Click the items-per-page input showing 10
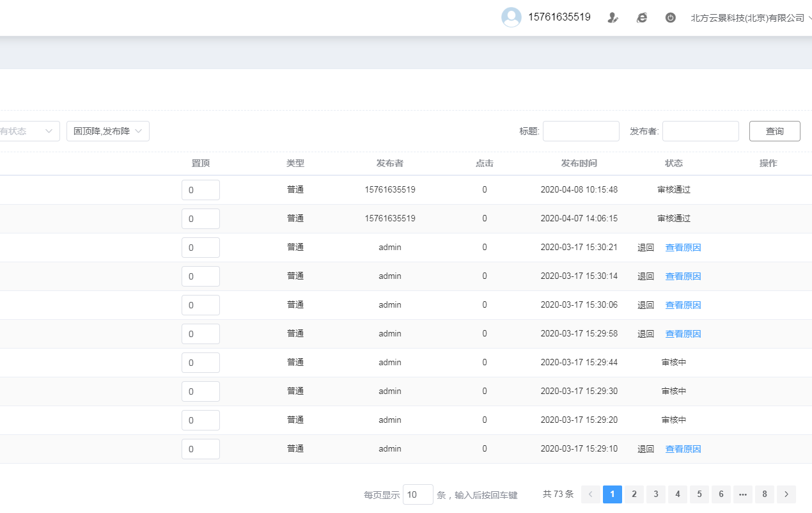The height and width of the screenshot is (513, 812). tap(418, 494)
